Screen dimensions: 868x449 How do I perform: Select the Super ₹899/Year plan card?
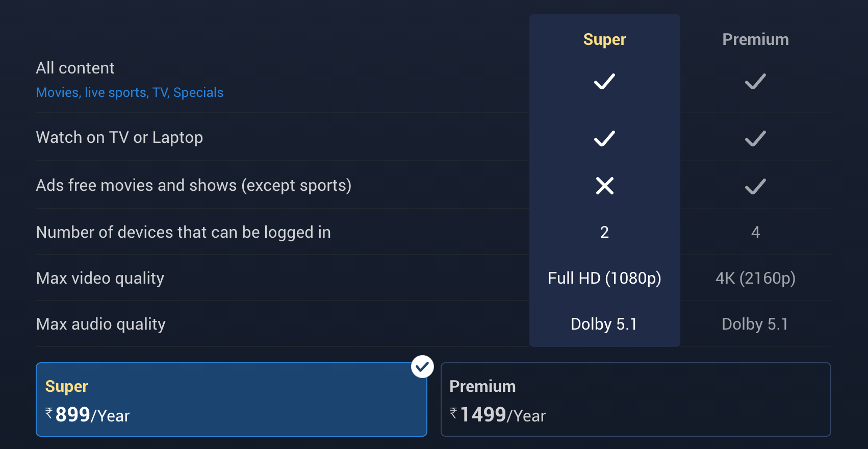231,400
